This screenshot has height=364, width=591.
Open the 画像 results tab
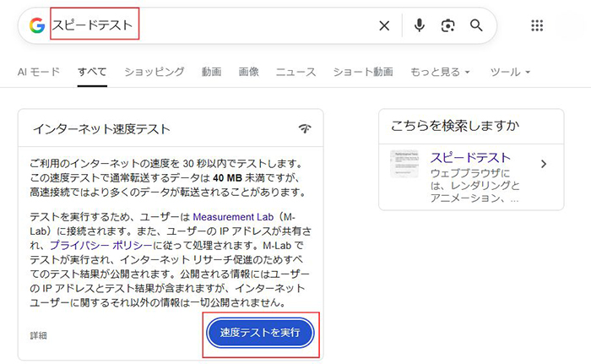tap(248, 72)
